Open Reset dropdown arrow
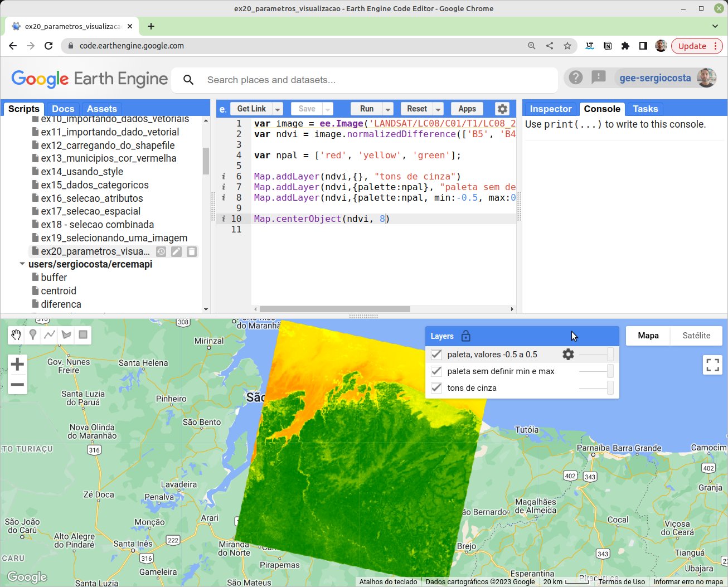Image resolution: width=728 pixels, height=587 pixels. [x=438, y=109]
